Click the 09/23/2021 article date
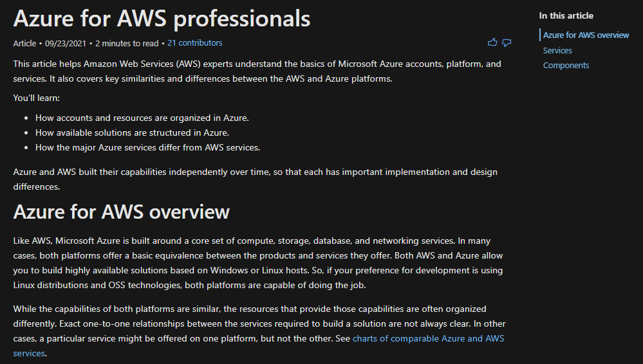Screen dimensions: 643x364 click(x=66, y=43)
